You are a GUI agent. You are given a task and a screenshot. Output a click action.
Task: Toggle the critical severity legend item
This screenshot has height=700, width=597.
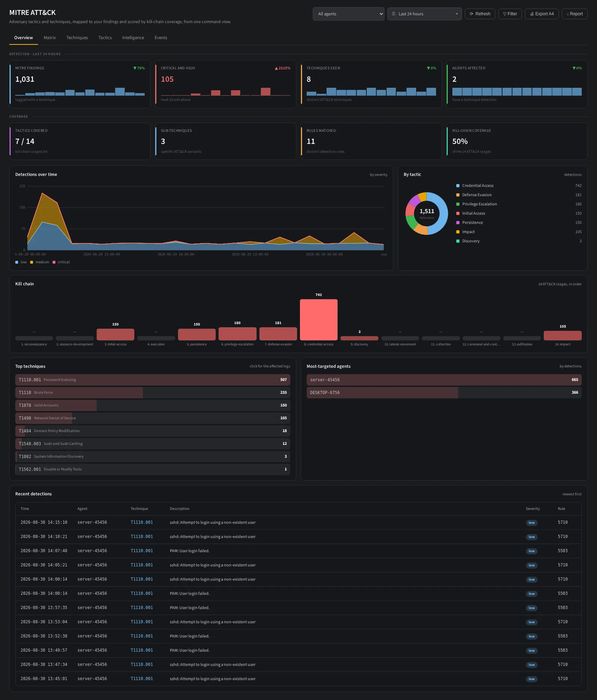pyautogui.click(x=61, y=262)
